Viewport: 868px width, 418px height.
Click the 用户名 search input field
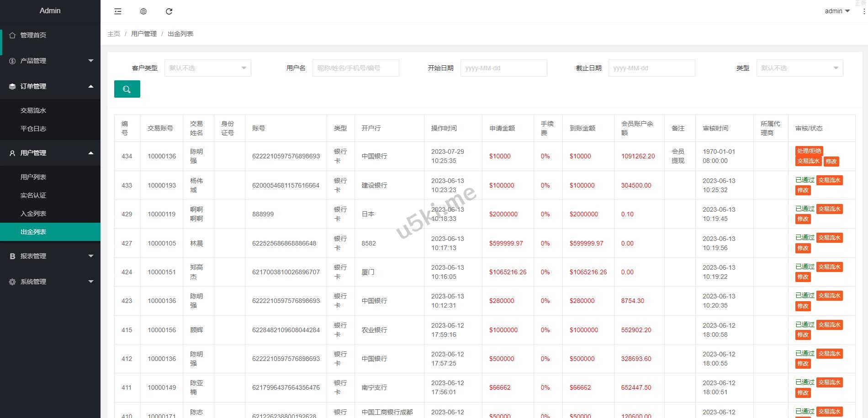point(355,68)
